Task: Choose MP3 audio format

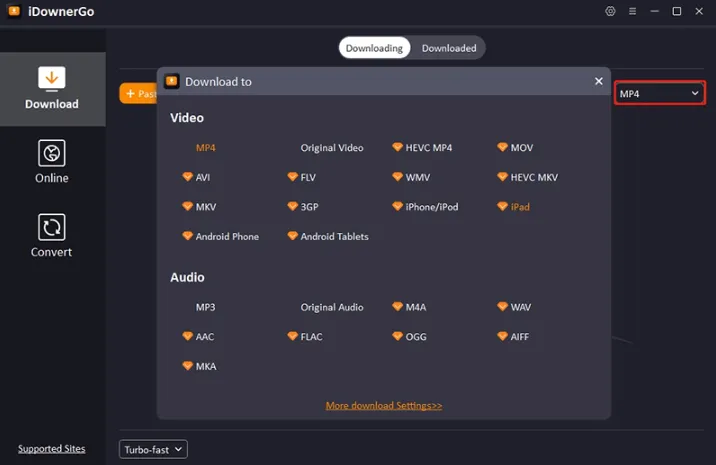Action: click(x=205, y=307)
